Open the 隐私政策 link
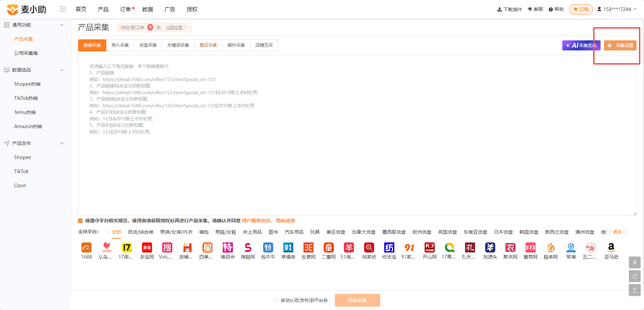This screenshot has height=310, width=644. (x=286, y=221)
